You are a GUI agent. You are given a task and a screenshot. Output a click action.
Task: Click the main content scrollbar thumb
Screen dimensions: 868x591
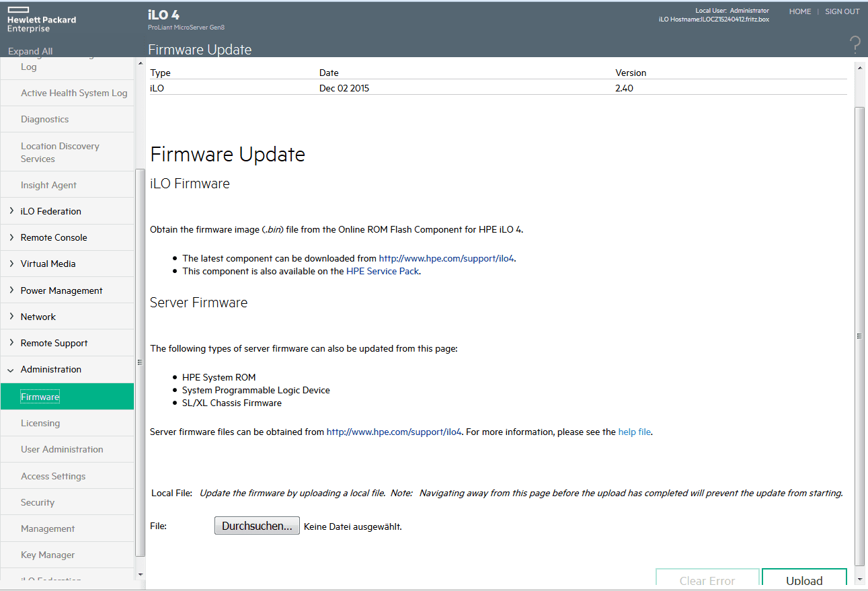tap(859, 336)
